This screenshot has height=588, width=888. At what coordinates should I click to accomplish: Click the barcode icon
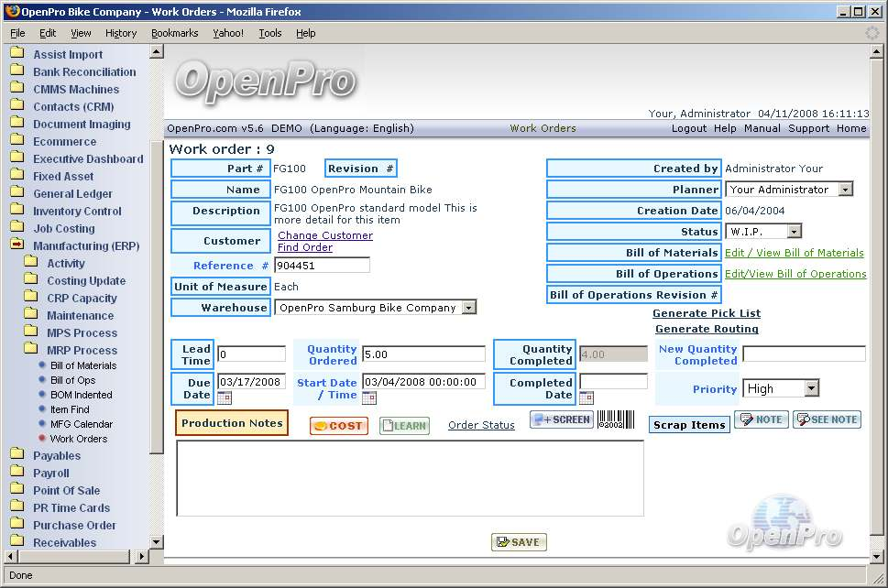point(615,420)
